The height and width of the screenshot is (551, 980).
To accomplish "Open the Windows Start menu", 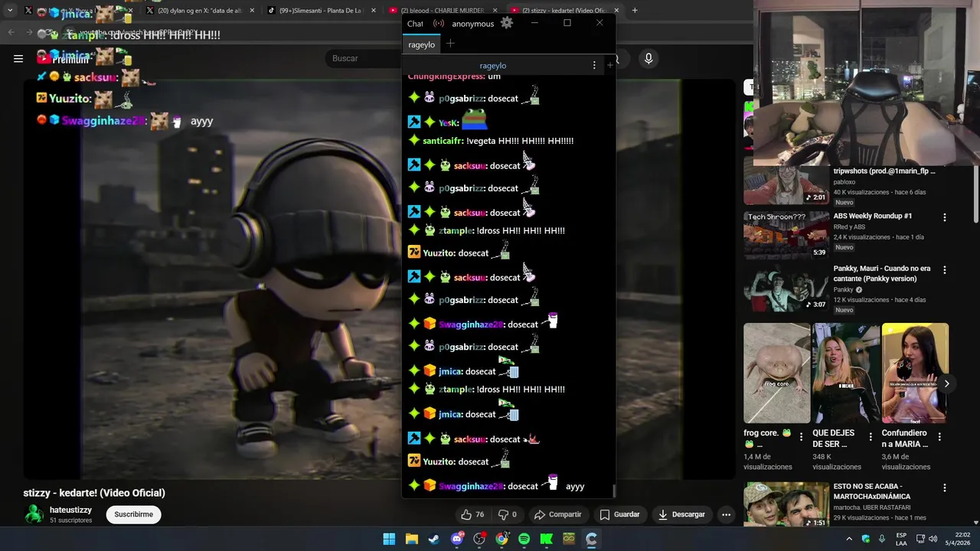I will 389,539.
